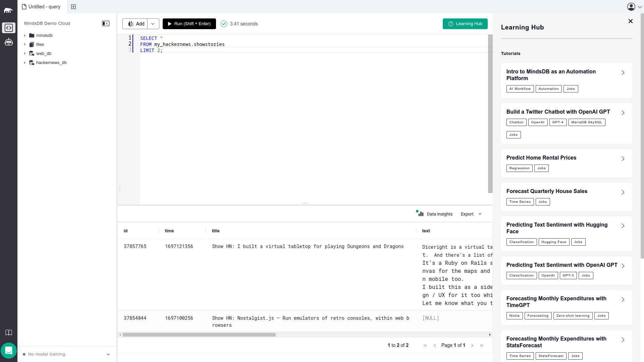Expand the hackernews_db tree node

coord(24,63)
